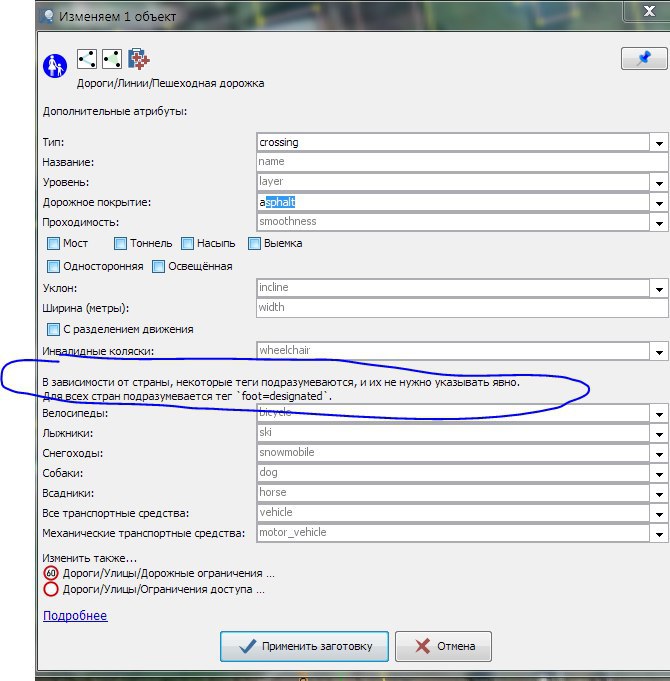Expand the Проходимость smoothness dropdown

[659, 222]
